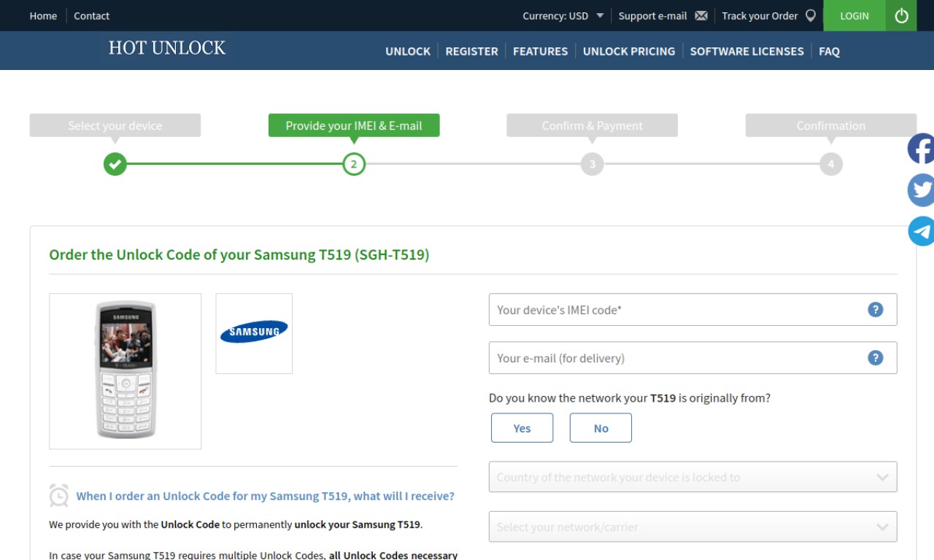The height and width of the screenshot is (560, 934).
Task: Go to the HOT UNLOCK homepage logo
Action: 167,48
